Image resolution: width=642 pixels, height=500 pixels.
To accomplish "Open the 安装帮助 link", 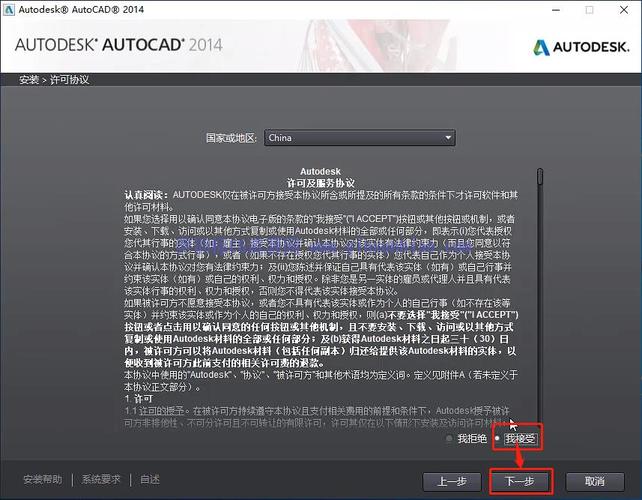I will coord(43,479).
